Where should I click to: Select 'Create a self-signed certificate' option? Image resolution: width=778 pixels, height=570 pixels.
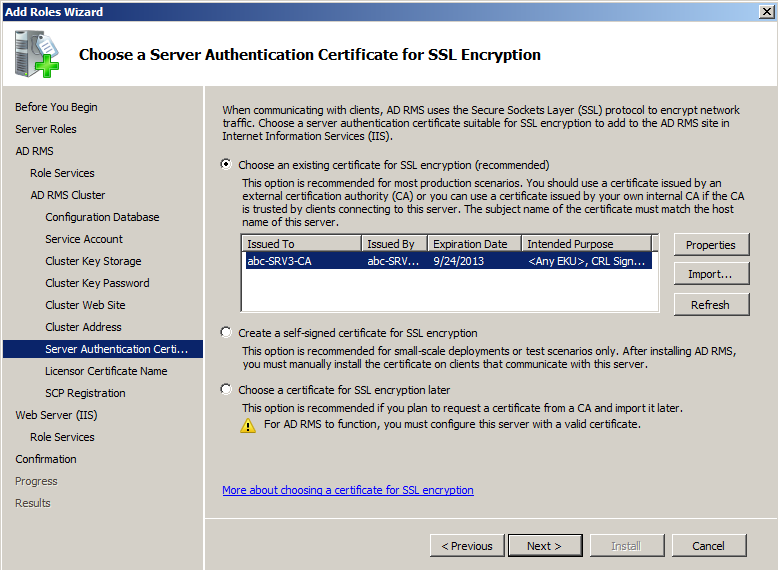point(227,333)
